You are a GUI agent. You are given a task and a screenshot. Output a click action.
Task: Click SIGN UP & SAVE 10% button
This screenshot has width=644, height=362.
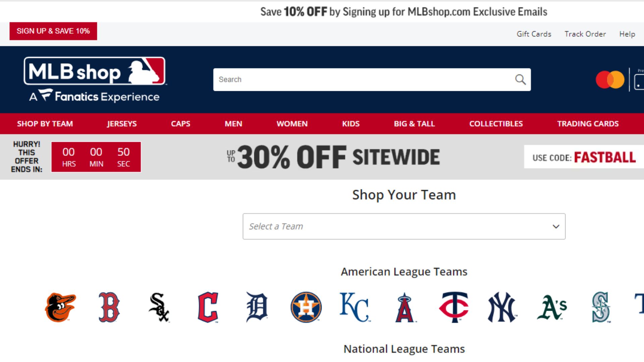click(x=53, y=31)
